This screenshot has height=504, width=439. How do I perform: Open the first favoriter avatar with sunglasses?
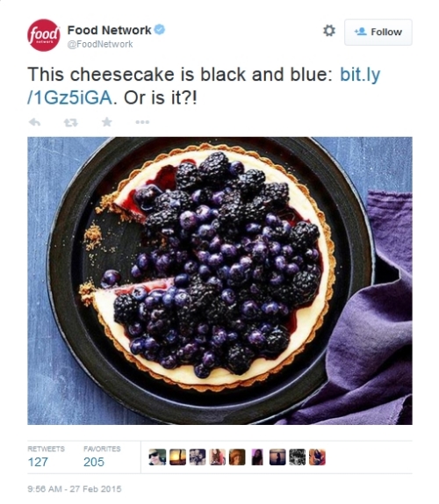tap(157, 457)
